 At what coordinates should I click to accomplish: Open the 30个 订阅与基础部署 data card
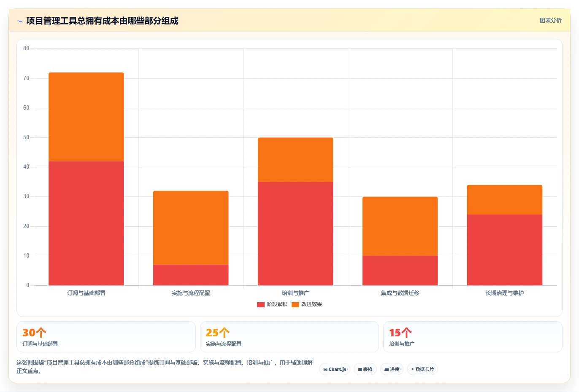[106, 337]
